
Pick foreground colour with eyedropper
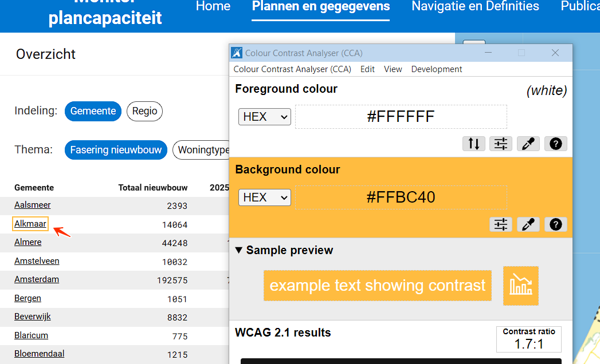click(x=528, y=144)
